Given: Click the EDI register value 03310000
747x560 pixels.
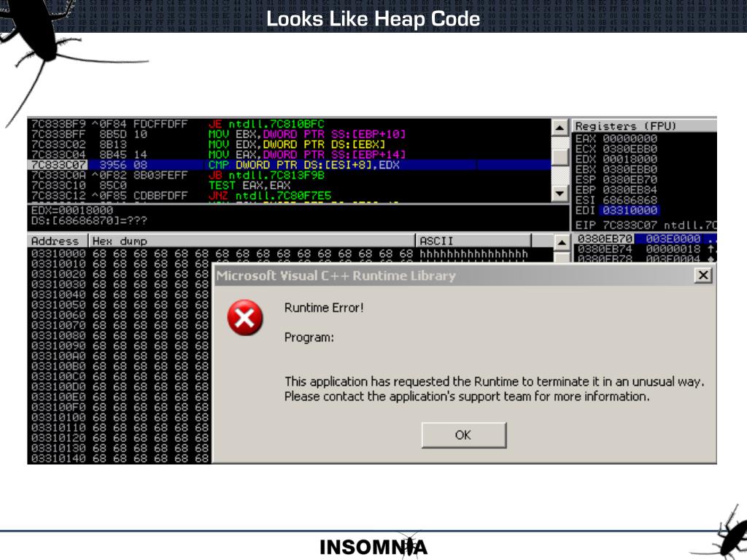Looking at the screenshot, I should [x=630, y=210].
